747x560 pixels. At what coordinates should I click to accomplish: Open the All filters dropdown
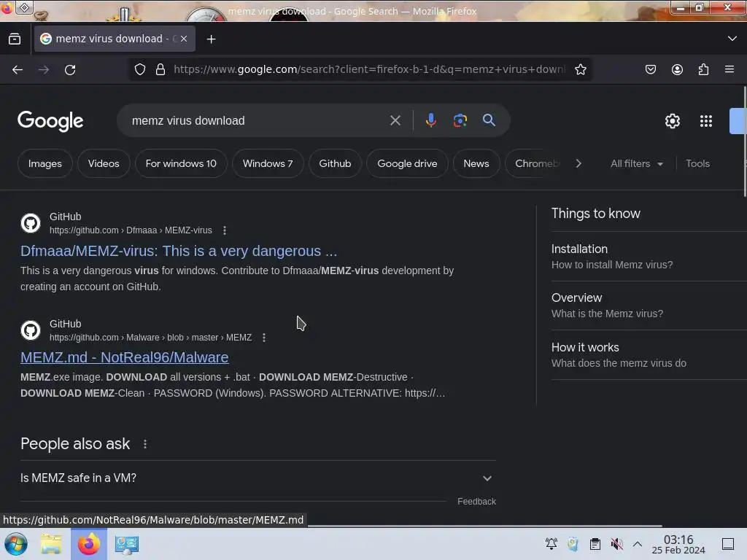click(636, 163)
